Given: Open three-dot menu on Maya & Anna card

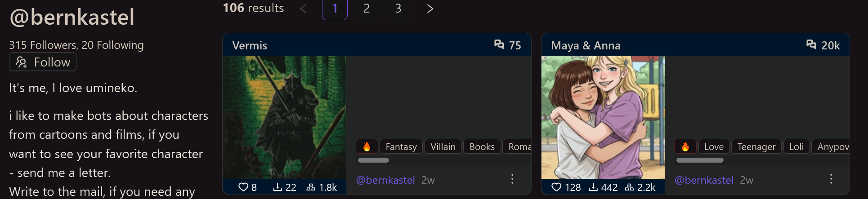Looking at the screenshot, I should coord(831,179).
